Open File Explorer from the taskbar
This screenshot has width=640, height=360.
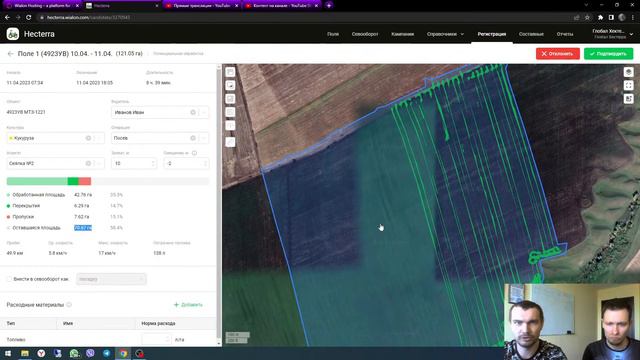tap(25, 353)
